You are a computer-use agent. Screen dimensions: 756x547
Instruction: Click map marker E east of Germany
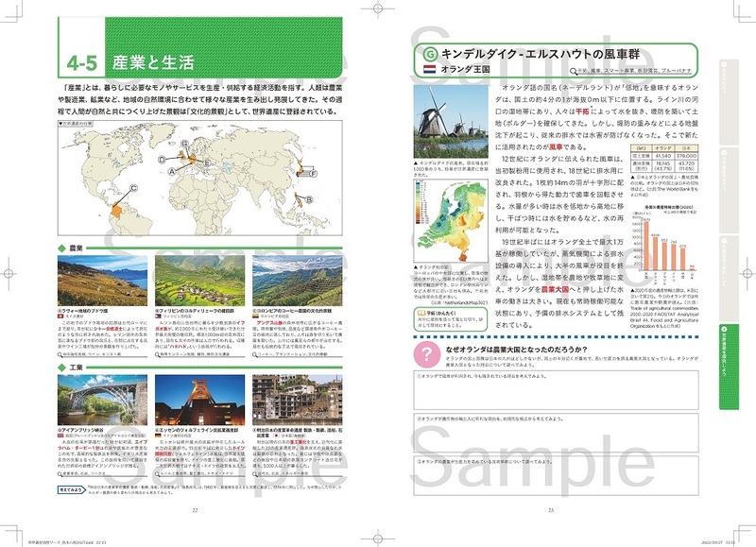206,162
